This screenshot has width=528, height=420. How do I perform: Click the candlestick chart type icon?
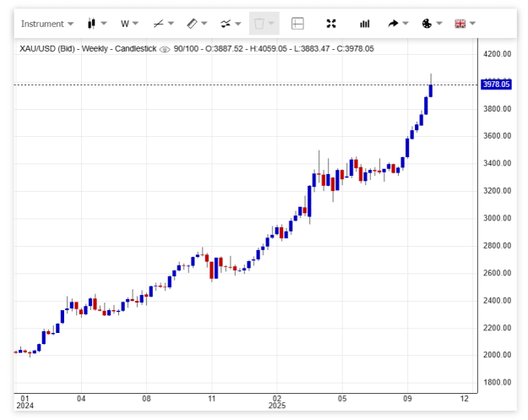click(91, 24)
